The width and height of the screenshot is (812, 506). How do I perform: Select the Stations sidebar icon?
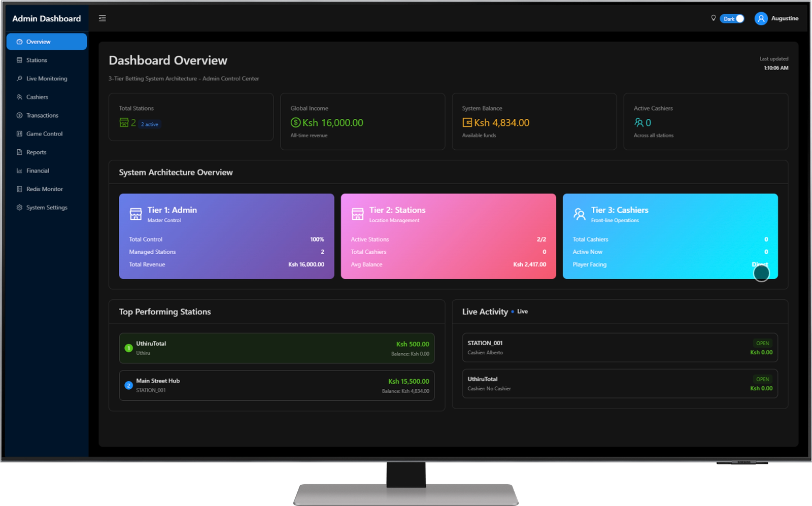pos(19,60)
